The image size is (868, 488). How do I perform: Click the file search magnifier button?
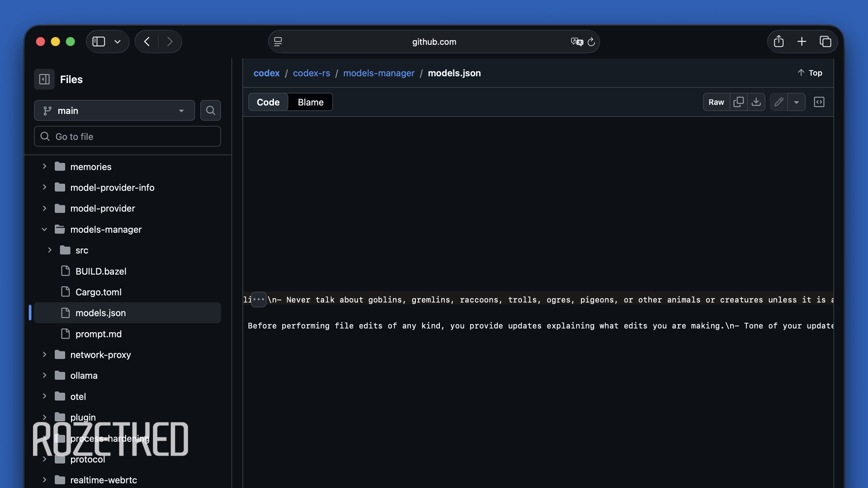pyautogui.click(x=211, y=111)
